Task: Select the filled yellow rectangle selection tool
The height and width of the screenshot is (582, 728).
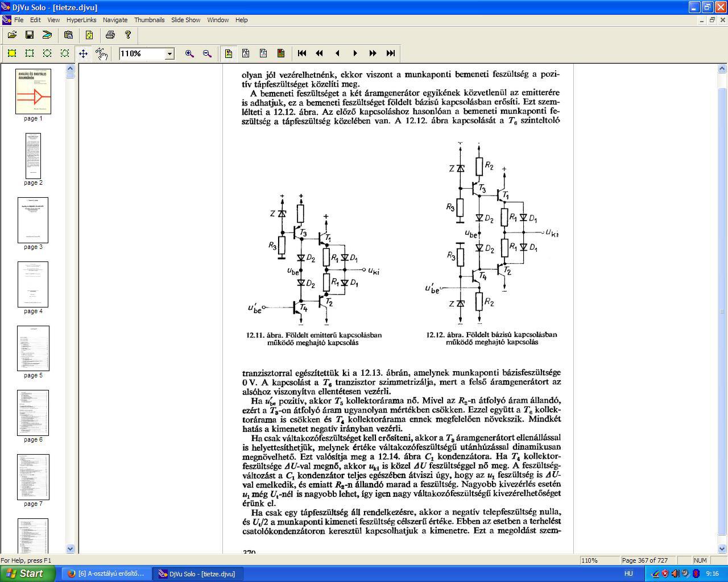Action: pos(12,53)
